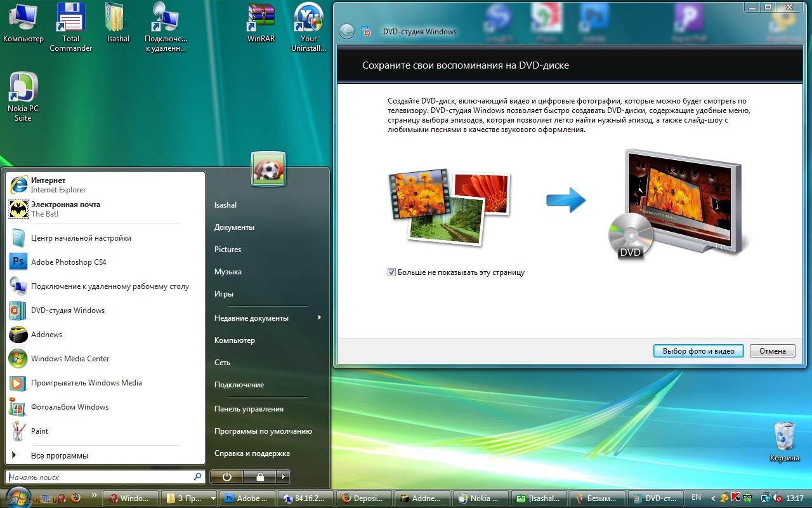Open the Total Commander desktop shortcut

click(70, 27)
